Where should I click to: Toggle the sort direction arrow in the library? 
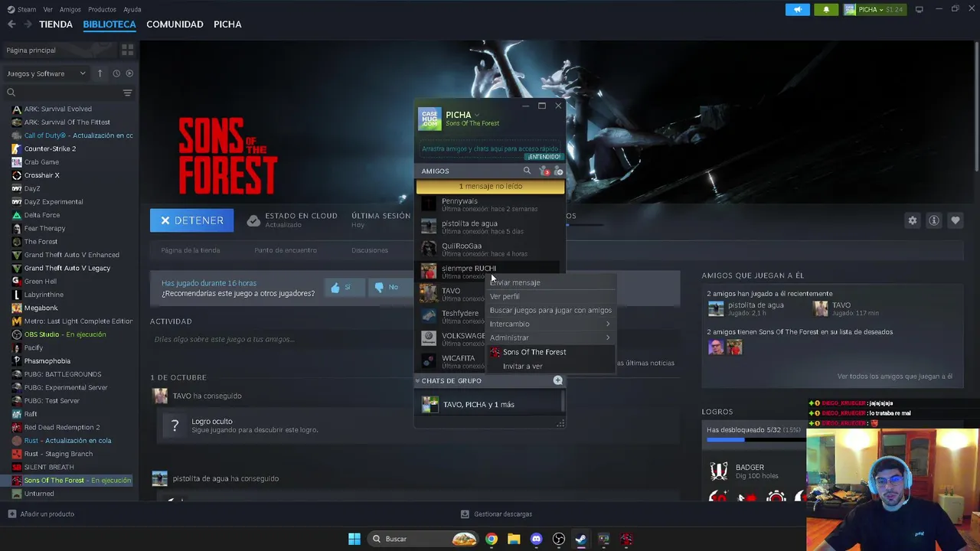point(100,73)
